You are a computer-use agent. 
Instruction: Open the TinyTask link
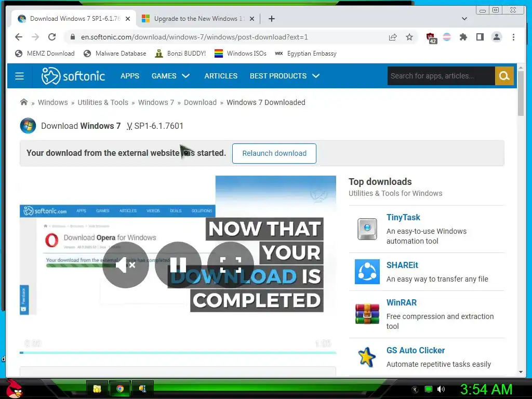403,217
